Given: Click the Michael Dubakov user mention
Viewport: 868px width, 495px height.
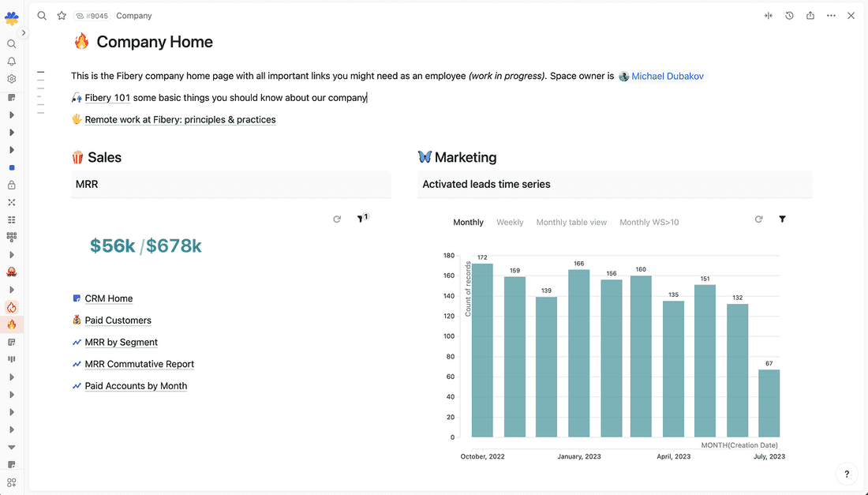Looking at the screenshot, I should (x=667, y=77).
